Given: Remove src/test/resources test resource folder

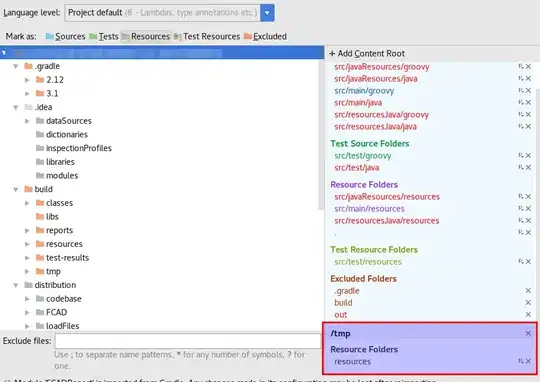Looking at the screenshot, I should (528, 261).
